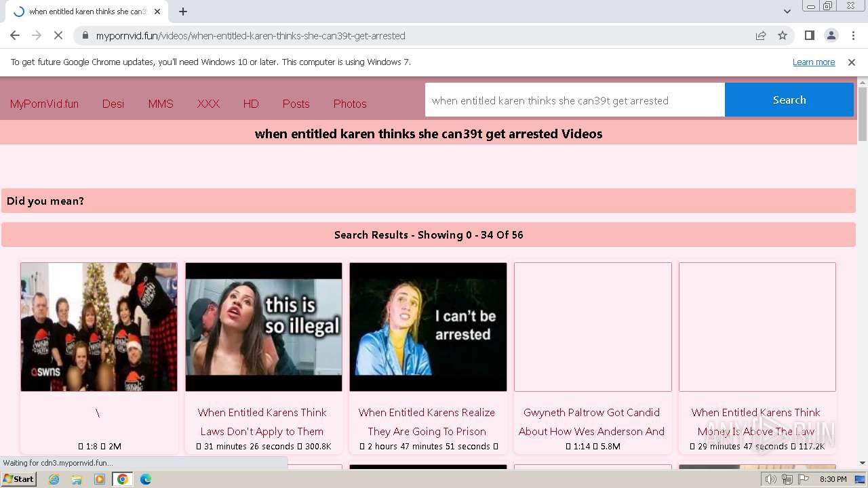Open the Chrome side panel
This screenshot has height=488, width=868.
809,35
